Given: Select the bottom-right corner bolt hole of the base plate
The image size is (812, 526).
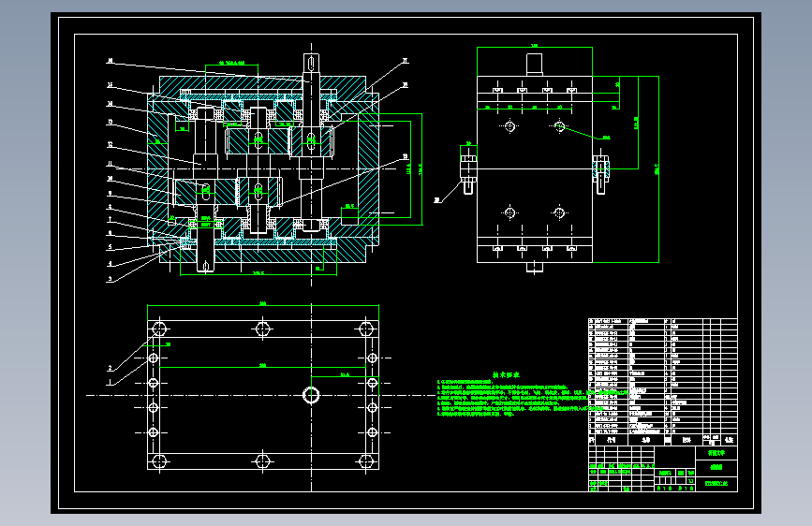Looking at the screenshot, I should (366, 460).
